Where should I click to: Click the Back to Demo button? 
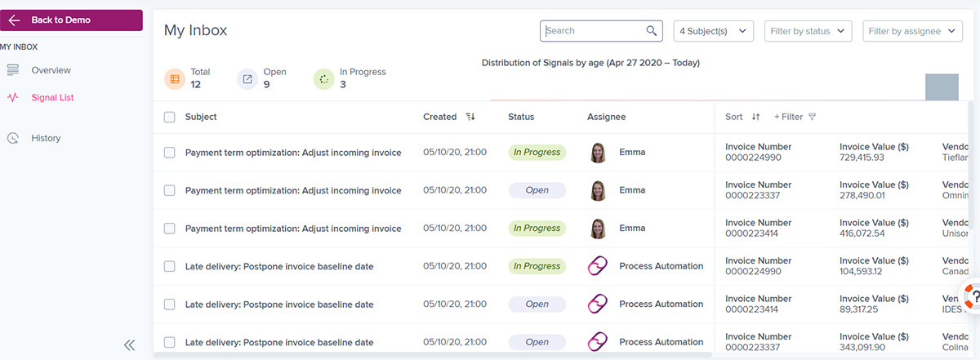tap(71, 20)
